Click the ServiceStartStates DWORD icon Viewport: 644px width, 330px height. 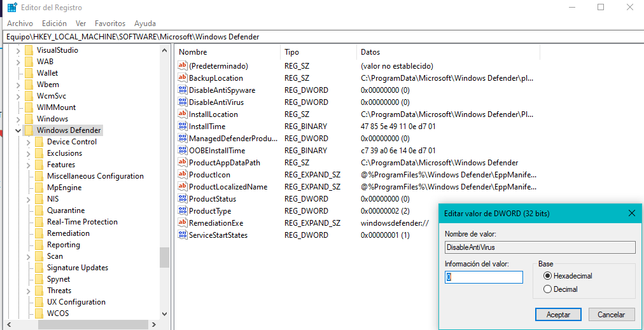183,235
